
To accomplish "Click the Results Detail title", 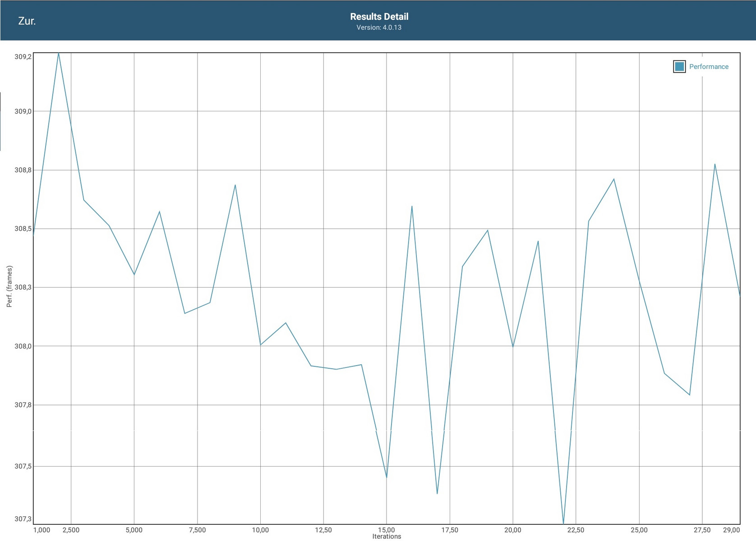I will click(x=379, y=17).
